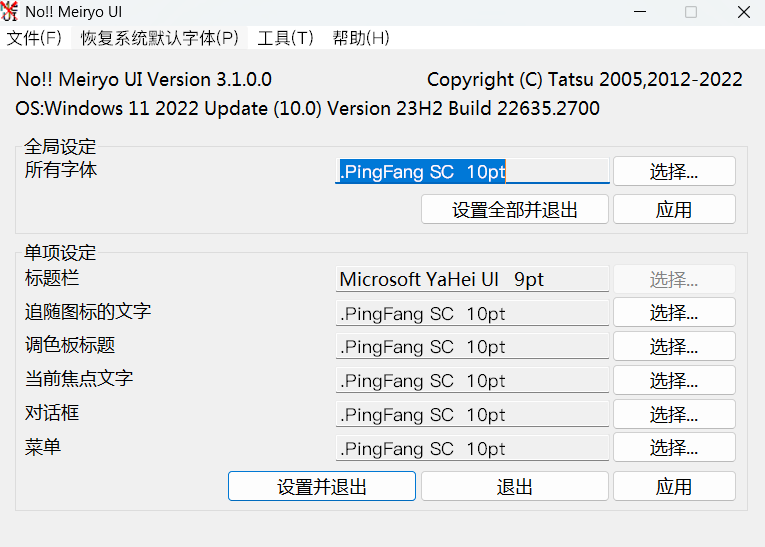Click the bottom 应用 button

(673, 487)
